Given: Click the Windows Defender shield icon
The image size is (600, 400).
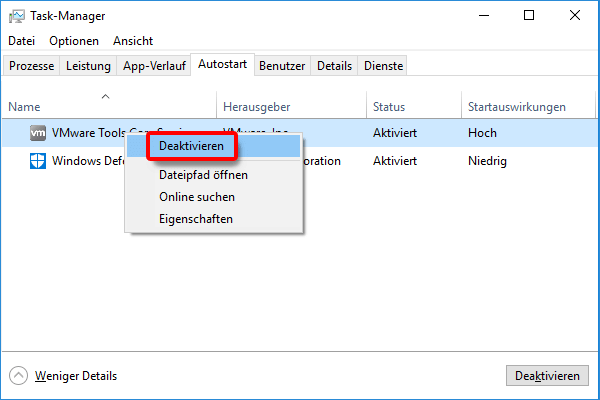Looking at the screenshot, I should (x=38, y=161).
